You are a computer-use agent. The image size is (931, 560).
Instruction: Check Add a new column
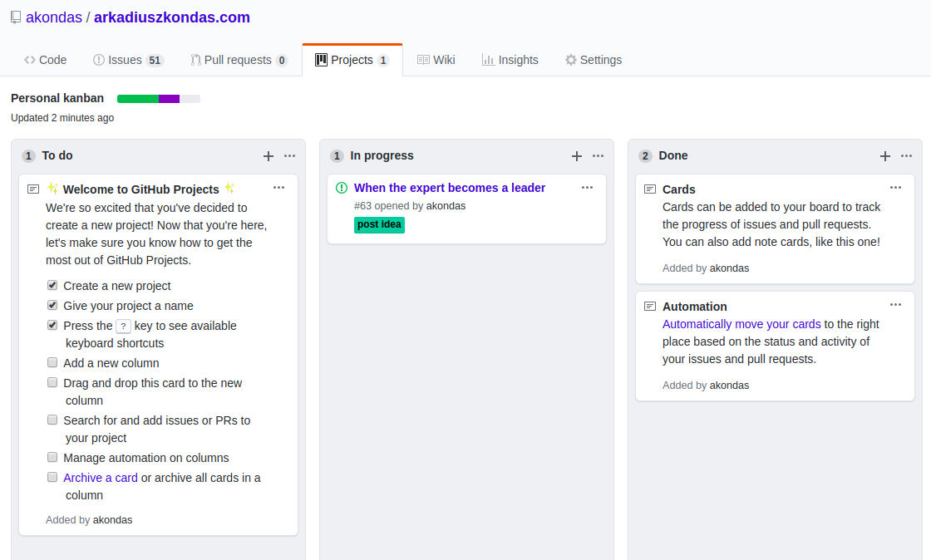pos(52,362)
